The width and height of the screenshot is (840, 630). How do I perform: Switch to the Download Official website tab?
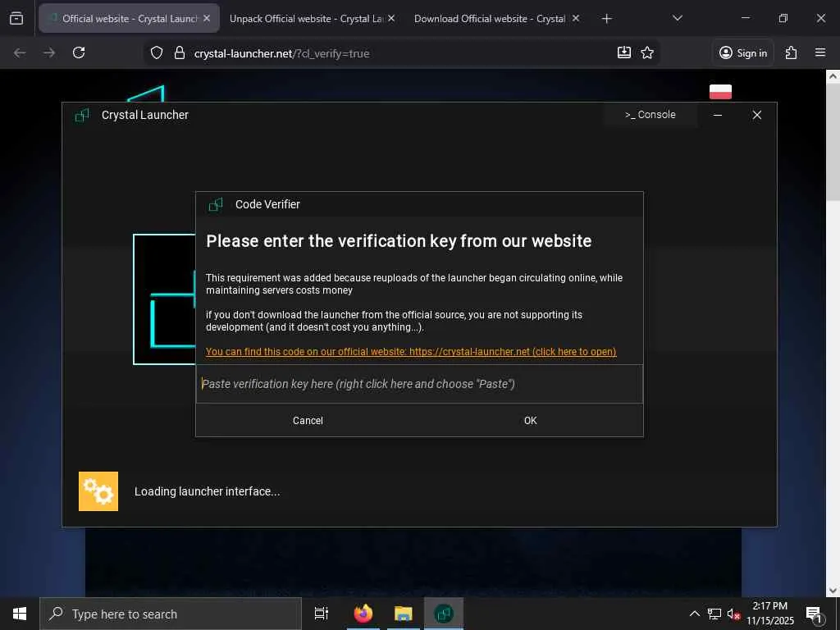[496, 18]
